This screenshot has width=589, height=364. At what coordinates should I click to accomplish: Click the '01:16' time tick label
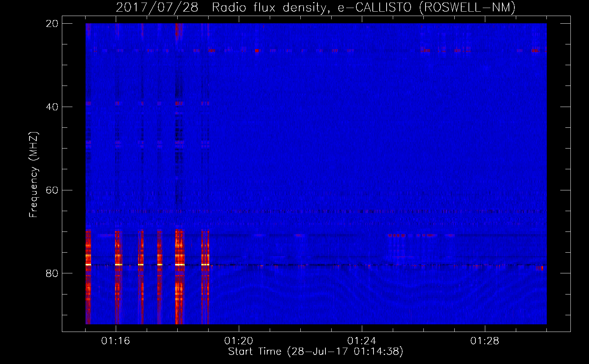pos(116,341)
